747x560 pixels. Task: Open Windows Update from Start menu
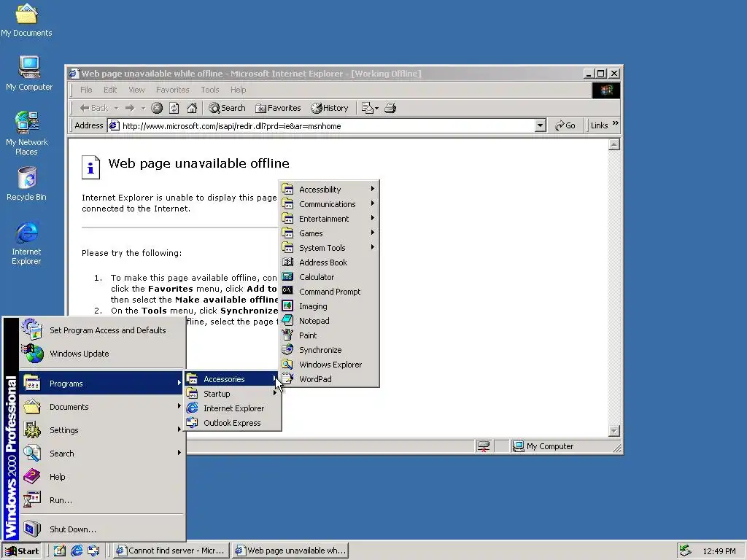(101, 354)
